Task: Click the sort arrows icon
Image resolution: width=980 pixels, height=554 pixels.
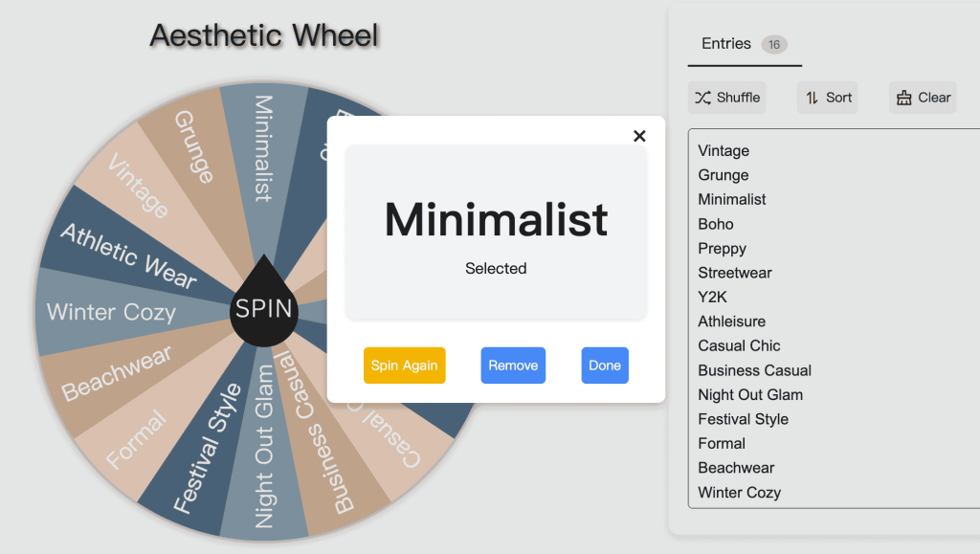Action: (x=813, y=98)
